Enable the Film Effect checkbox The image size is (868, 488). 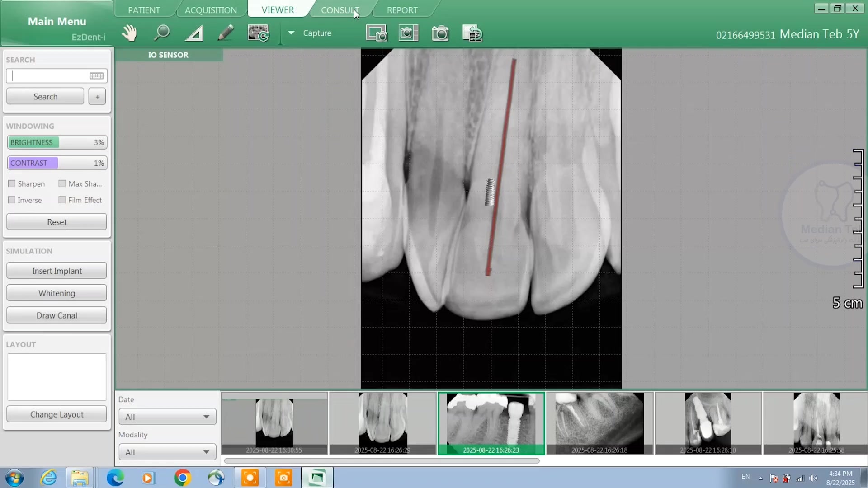click(x=62, y=200)
